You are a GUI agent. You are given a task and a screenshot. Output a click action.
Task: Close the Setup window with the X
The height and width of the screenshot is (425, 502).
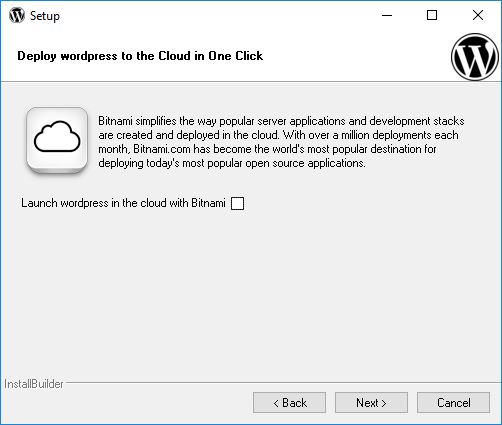point(478,15)
